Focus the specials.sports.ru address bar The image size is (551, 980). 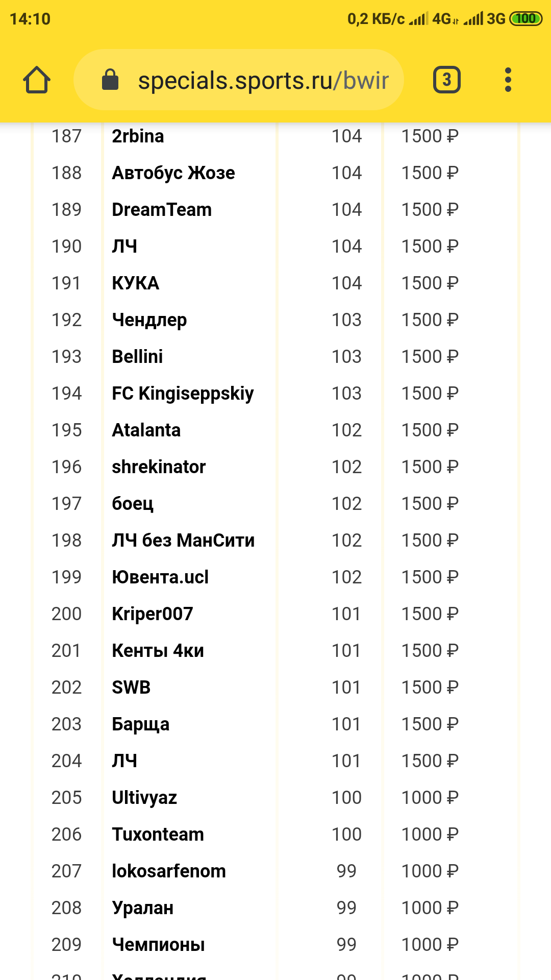pyautogui.click(x=239, y=80)
